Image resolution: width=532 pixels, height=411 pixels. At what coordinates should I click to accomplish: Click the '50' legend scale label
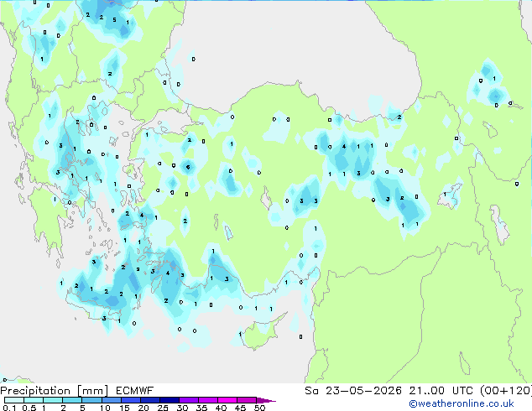260,408
